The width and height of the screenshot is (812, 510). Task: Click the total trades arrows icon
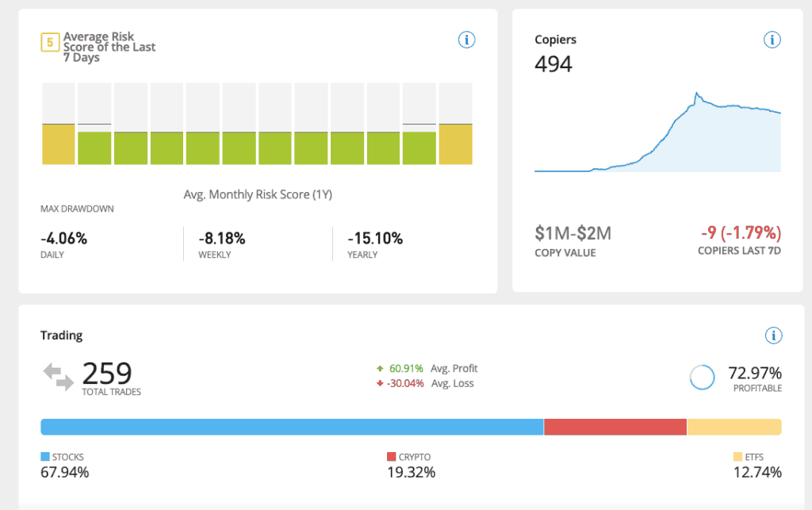58,376
